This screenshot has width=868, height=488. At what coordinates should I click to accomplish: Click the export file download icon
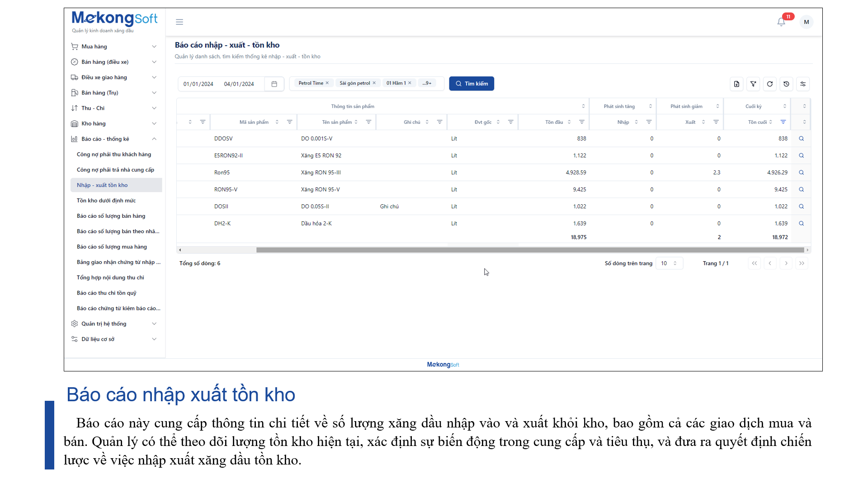click(736, 84)
